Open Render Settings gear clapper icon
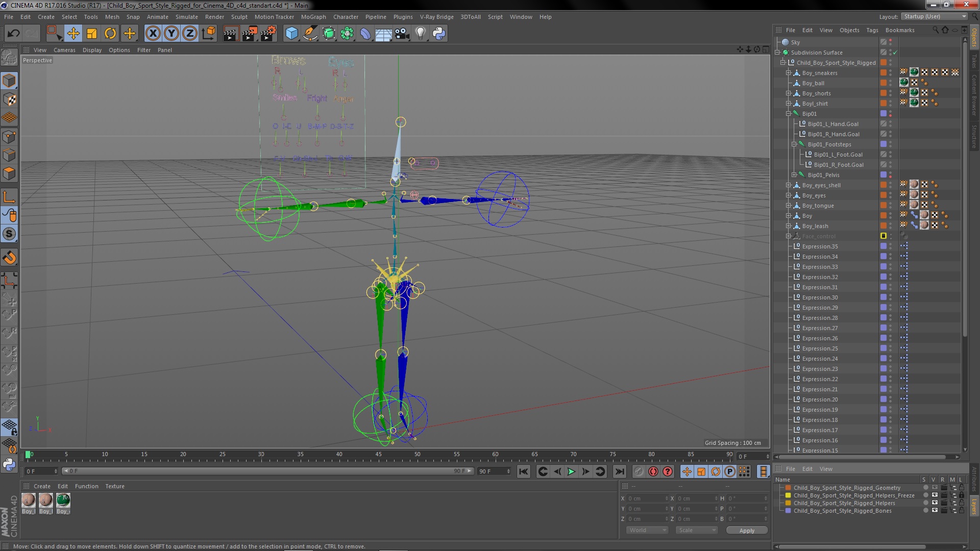The height and width of the screenshot is (551, 980). tap(268, 34)
